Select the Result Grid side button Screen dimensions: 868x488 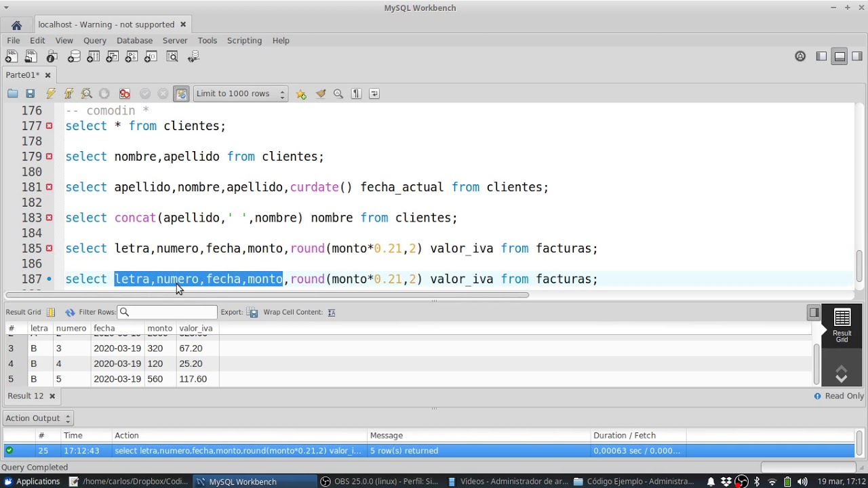(842, 326)
